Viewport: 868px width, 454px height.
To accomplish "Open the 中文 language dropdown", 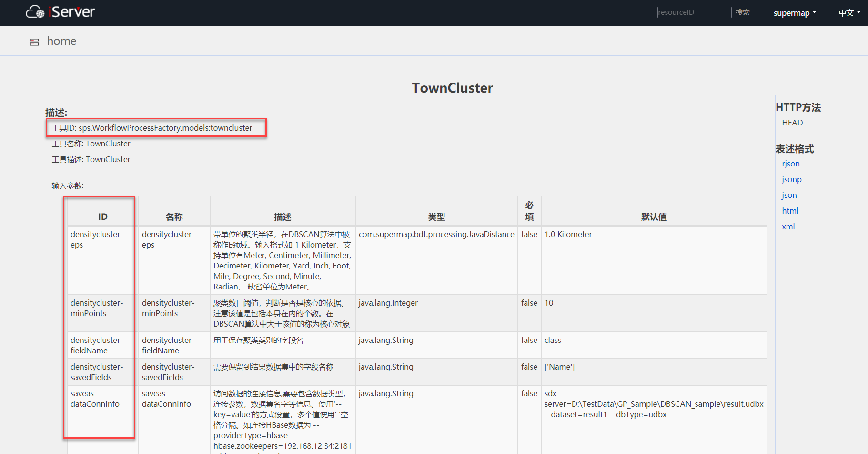I will coord(849,13).
